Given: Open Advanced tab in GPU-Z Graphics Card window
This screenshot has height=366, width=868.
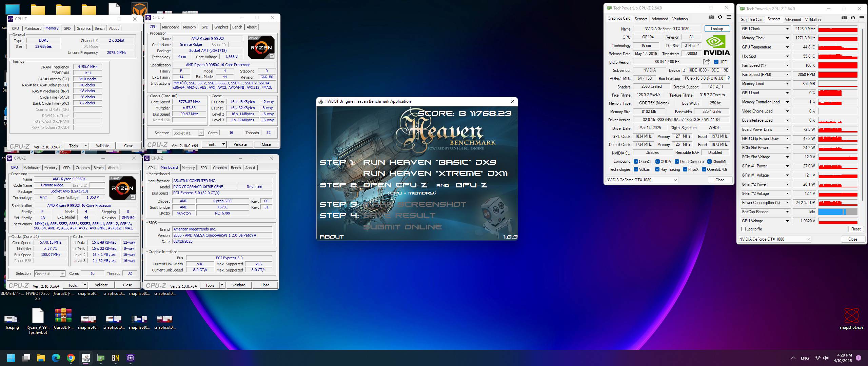Looking at the screenshot, I should (660, 19).
